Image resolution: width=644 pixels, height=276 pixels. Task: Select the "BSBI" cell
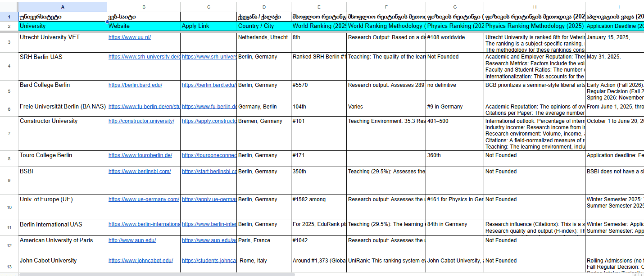(62, 181)
